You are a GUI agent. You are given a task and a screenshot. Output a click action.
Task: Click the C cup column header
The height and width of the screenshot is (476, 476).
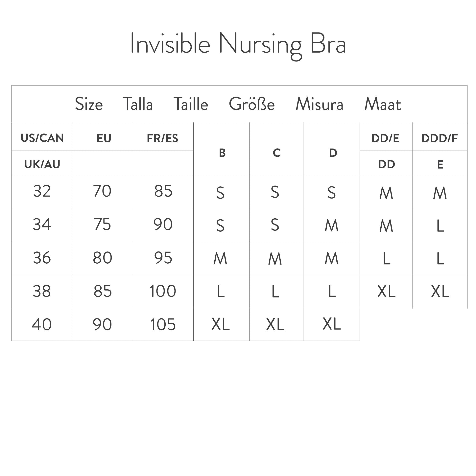click(x=276, y=153)
